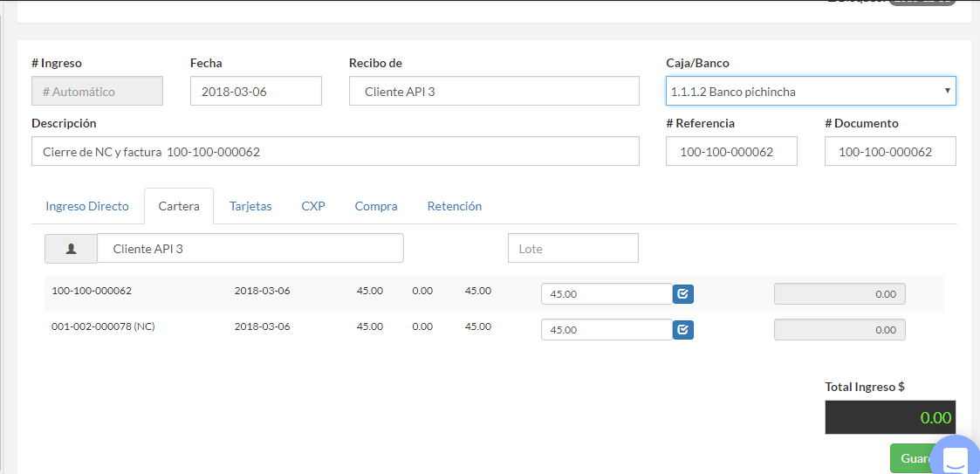
Task: Click the 45.00 payment field for 100-100-000062
Action: tap(607, 294)
